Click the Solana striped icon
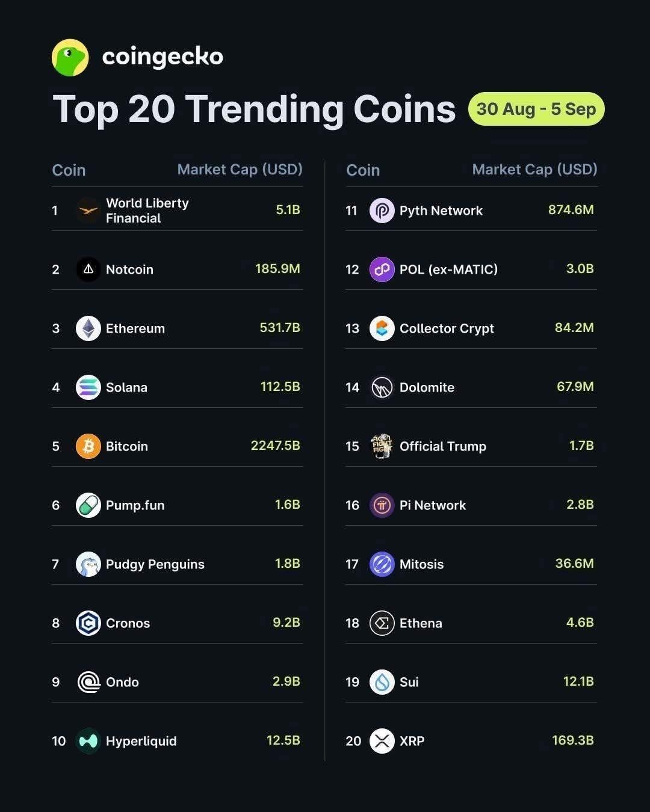The width and height of the screenshot is (650, 812). tap(88, 387)
